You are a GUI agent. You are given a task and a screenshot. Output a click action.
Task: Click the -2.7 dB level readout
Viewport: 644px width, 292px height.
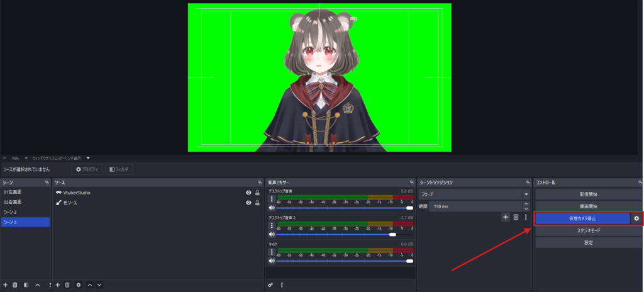406,217
